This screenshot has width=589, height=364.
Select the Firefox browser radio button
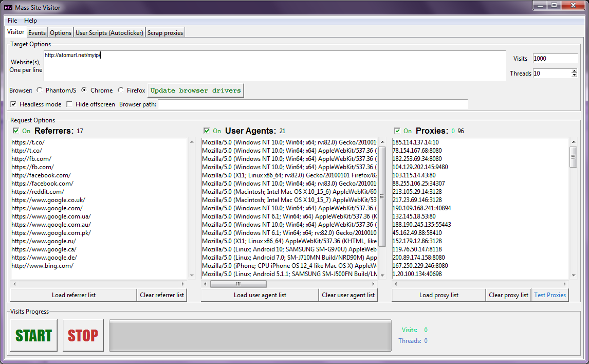[121, 90]
